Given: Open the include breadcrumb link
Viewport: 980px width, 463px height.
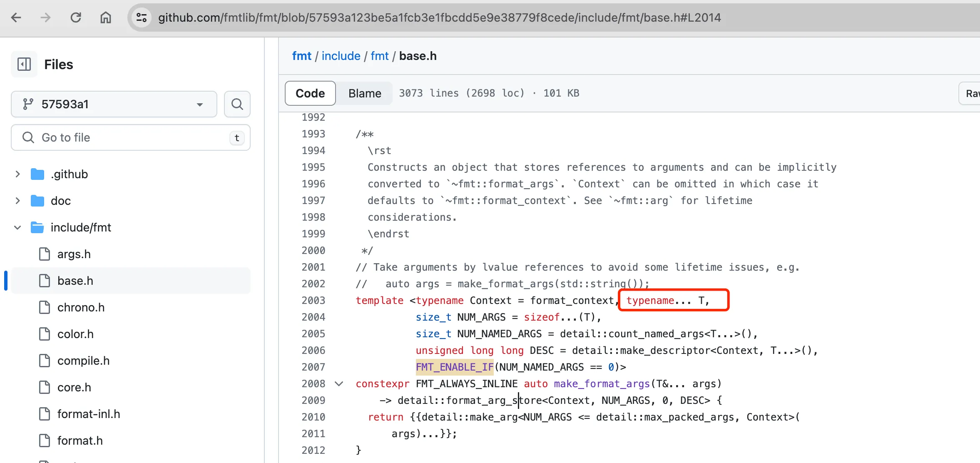Looking at the screenshot, I should tap(341, 56).
